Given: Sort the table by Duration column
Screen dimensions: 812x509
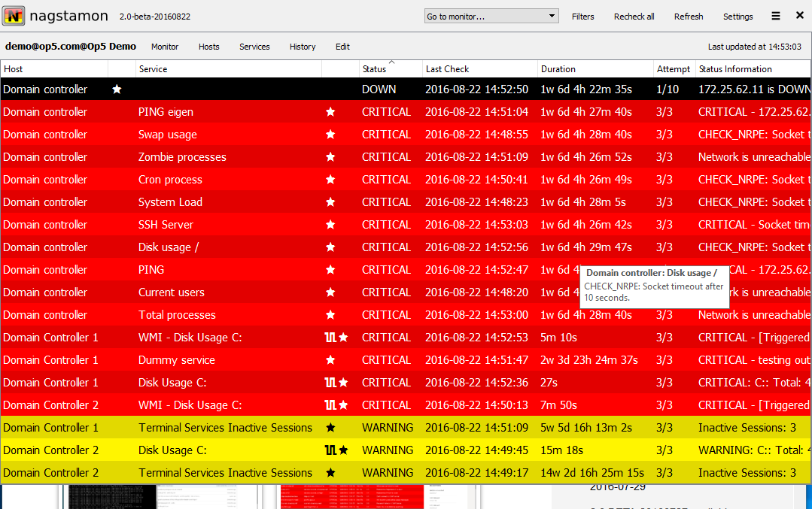Looking at the screenshot, I should [558, 69].
